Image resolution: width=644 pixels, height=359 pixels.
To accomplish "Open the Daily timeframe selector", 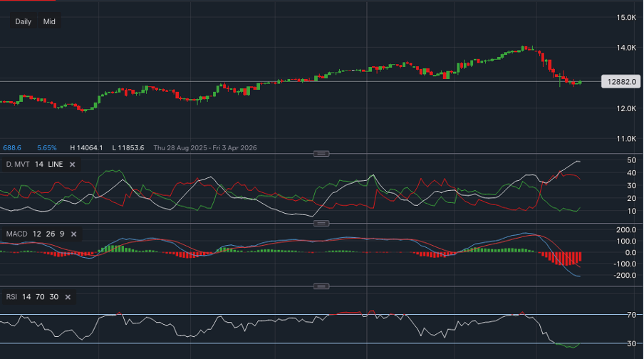I will pyautogui.click(x=23, y=21).
